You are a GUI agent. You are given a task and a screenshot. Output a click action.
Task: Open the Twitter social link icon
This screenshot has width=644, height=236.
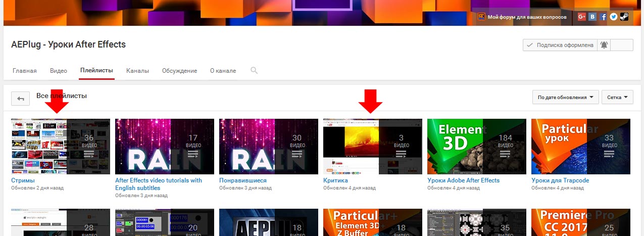(x=614, y=17)
